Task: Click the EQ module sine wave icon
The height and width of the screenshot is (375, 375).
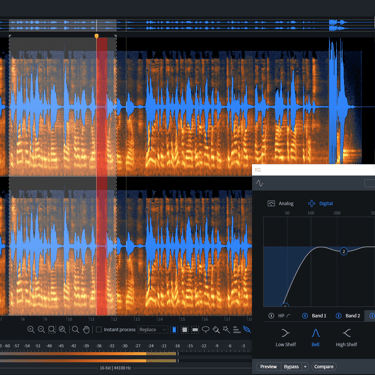Action: click(x=259, y=183)
